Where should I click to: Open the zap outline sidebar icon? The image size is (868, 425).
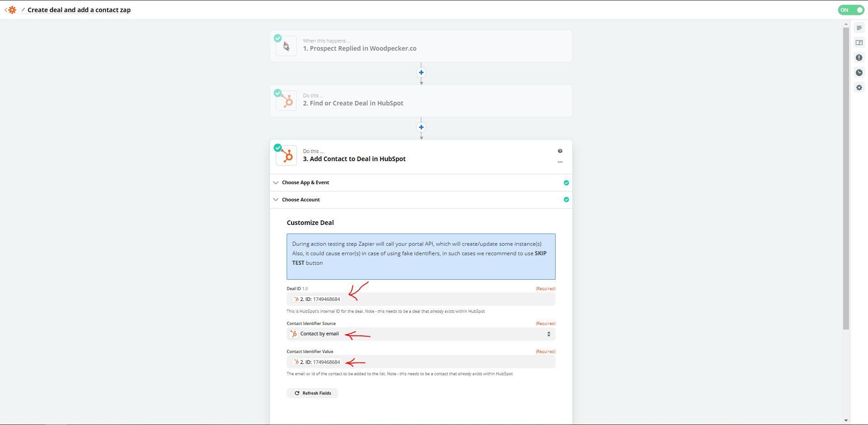pos(859,28)
